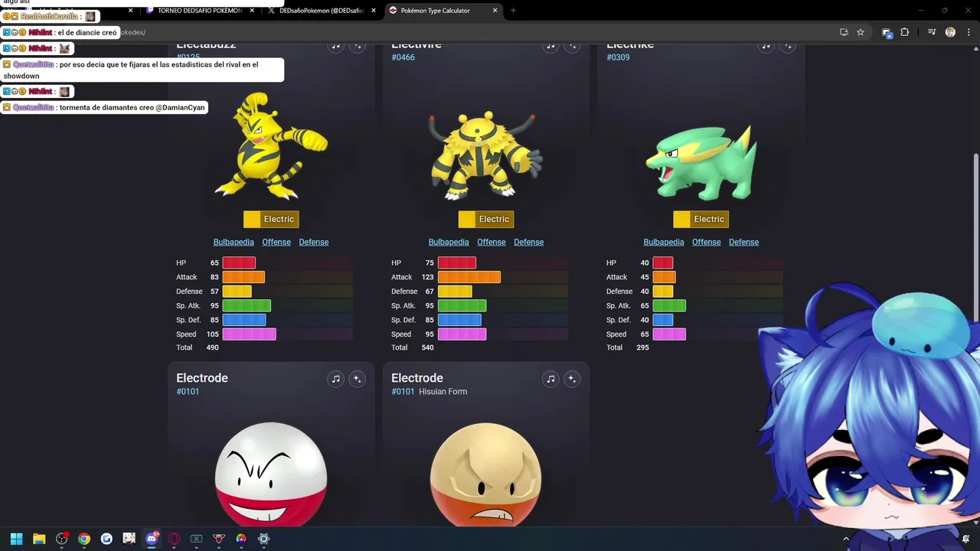
Task: Click the Electrike artwork image
Action: click(x=702, y=162)
